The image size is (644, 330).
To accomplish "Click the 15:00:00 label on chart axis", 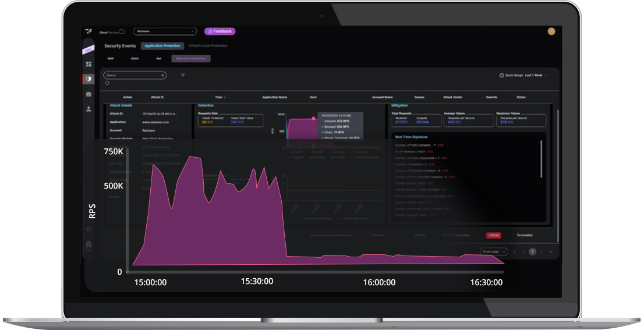I will tap(150, 282).
